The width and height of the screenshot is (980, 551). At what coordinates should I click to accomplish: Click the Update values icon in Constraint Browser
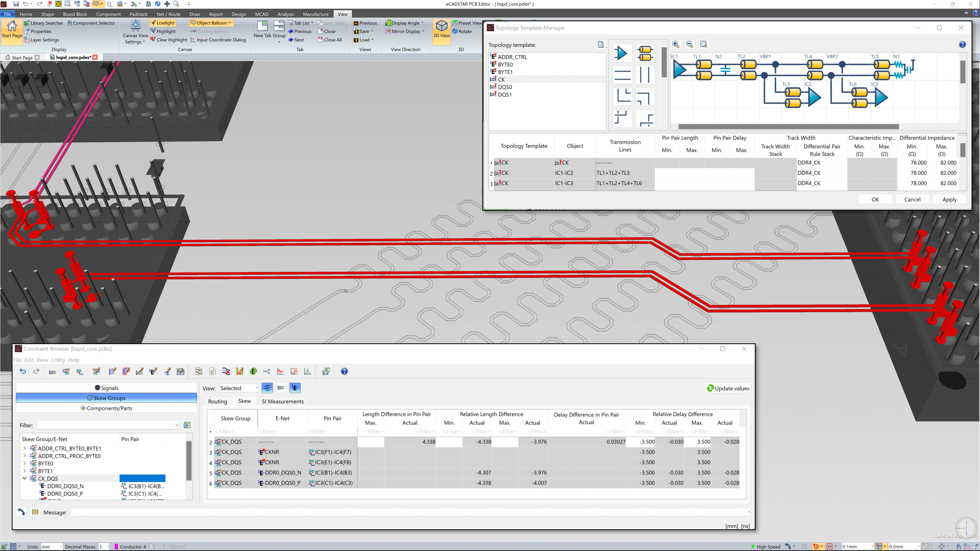(x=709, y=388)
